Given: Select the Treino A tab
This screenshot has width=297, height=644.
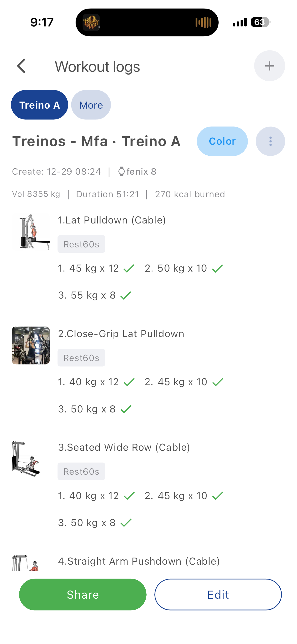Looking at the screenshot, I should click(40, 105).
